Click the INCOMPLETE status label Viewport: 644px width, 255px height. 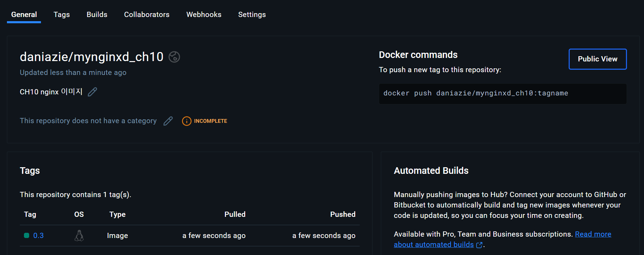pos(210,121)
